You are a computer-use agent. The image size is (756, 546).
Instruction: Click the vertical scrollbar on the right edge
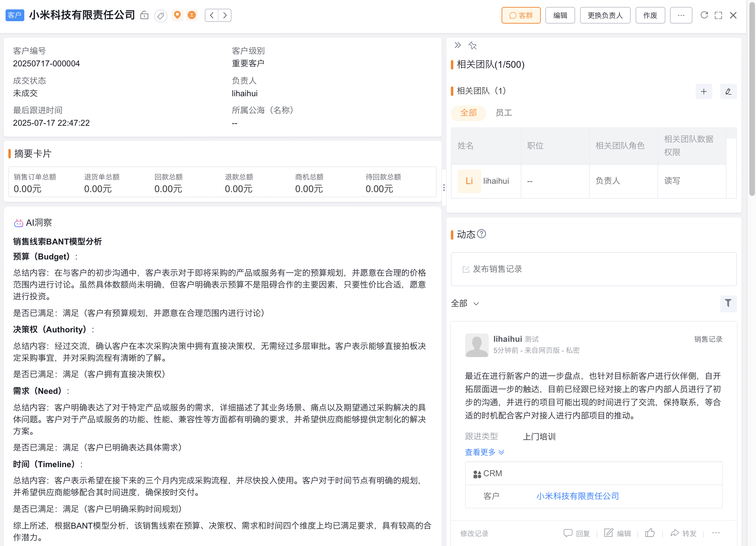752,98
